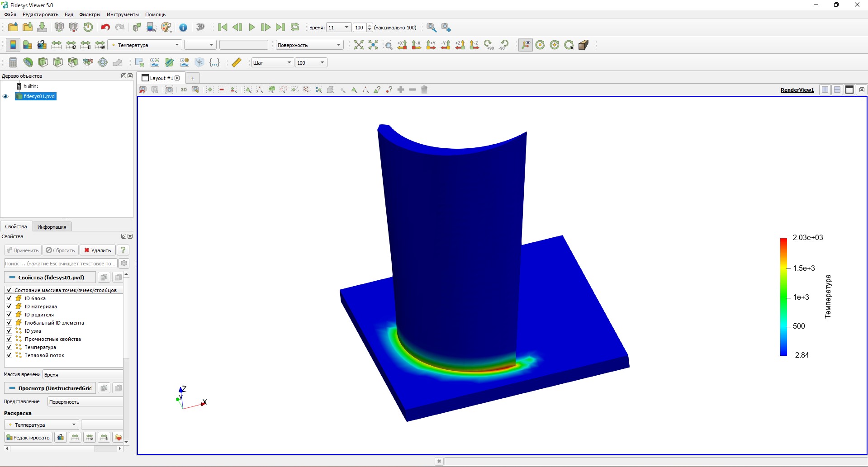Uncheck Тепловой поток checkbox
The image size is (868, 467).
[x=9, y=355]
